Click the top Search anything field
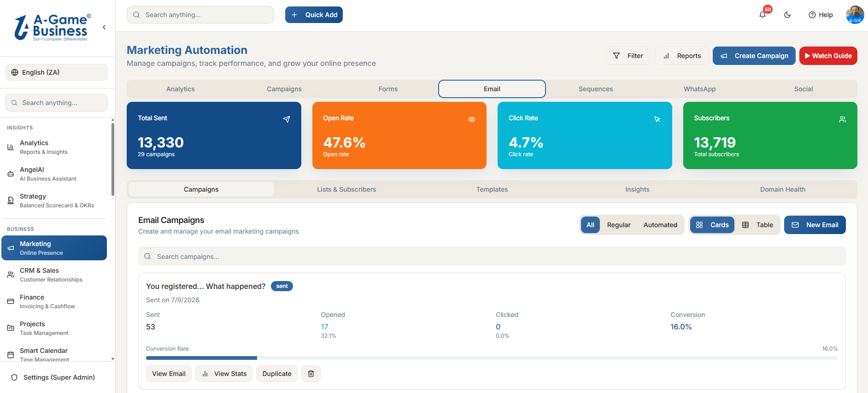 pos(200,15)
